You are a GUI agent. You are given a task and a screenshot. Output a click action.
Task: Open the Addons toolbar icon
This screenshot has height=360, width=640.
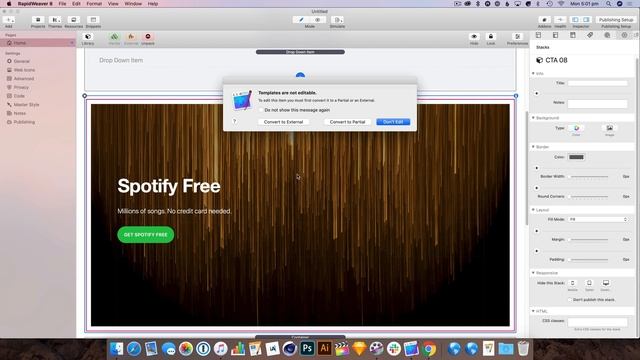pos(544,20)
